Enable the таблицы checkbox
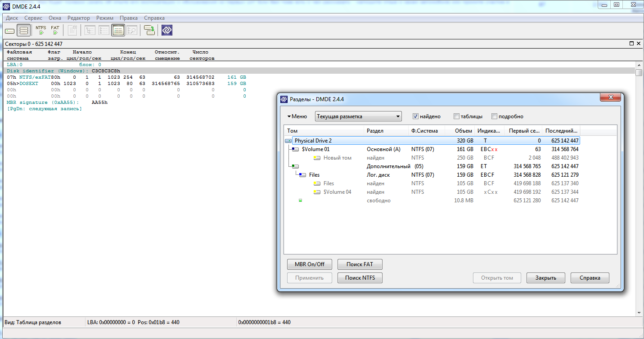Viewport: 644px width, 339px height. coord(457,116)
